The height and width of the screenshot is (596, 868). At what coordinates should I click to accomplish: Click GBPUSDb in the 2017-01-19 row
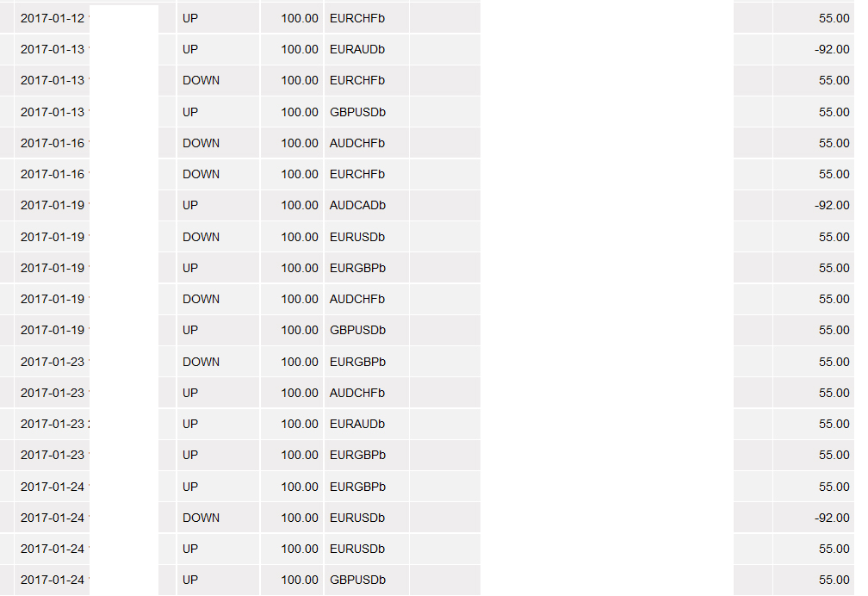pos(357,330)
